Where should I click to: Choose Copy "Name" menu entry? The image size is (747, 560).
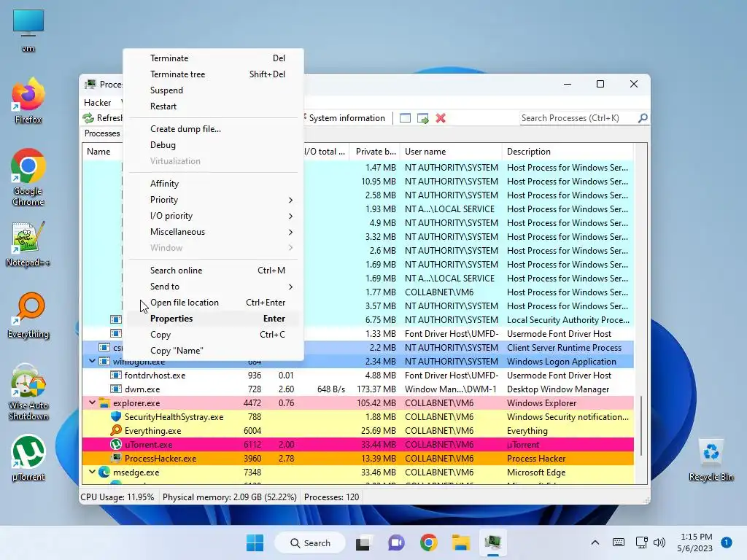pos(213,351)
